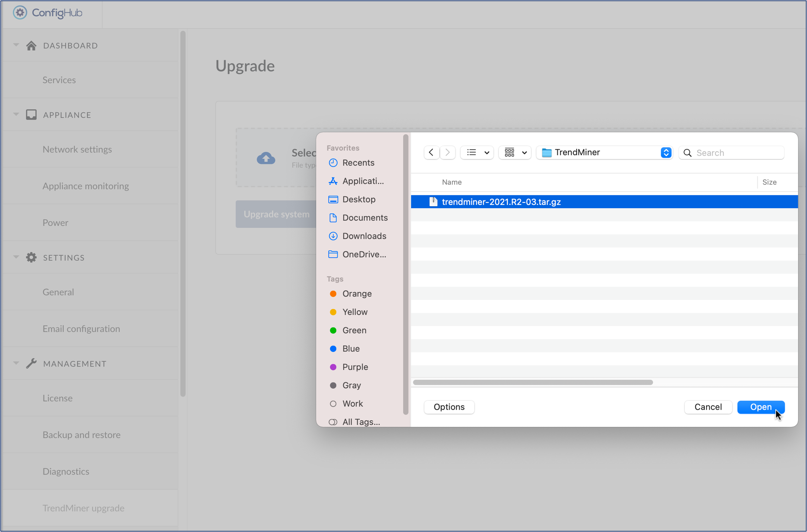Collapse the Appliance section arrow

click(16, 114)
